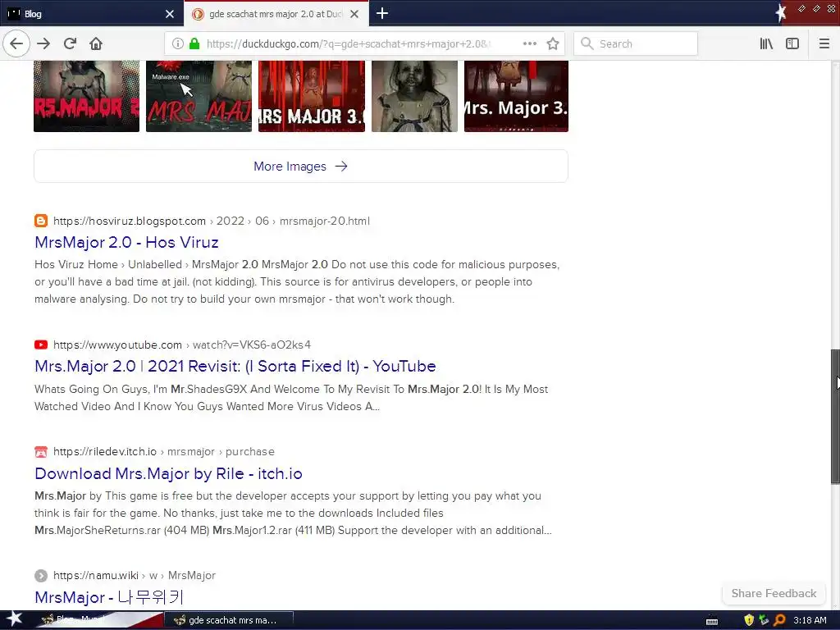Select gde scachat taskbar window button

click(x=229, y=620)
